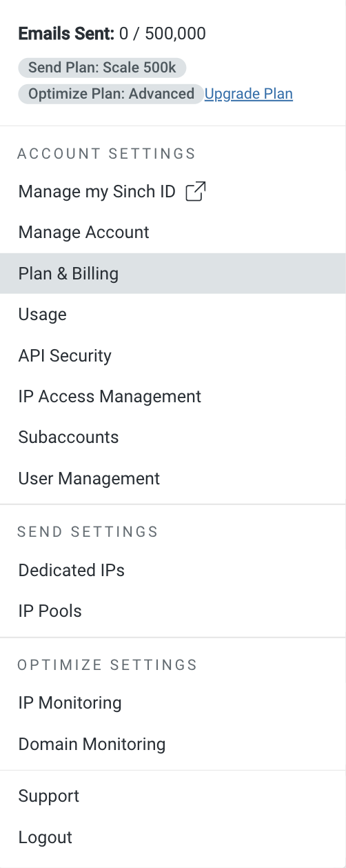The height and width of the screenshot is (868, 346).
Task: Open Dedicated IPs under Send Settings
Action: click(x=173, y=570)
